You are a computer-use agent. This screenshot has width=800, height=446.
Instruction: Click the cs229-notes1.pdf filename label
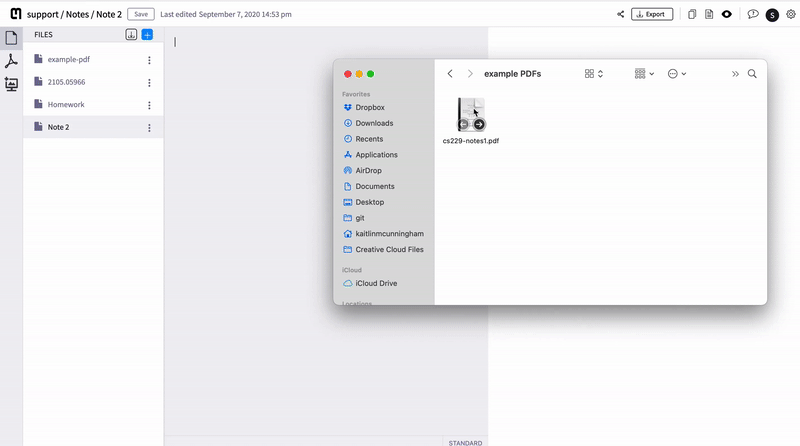click(x=471, y=141)
